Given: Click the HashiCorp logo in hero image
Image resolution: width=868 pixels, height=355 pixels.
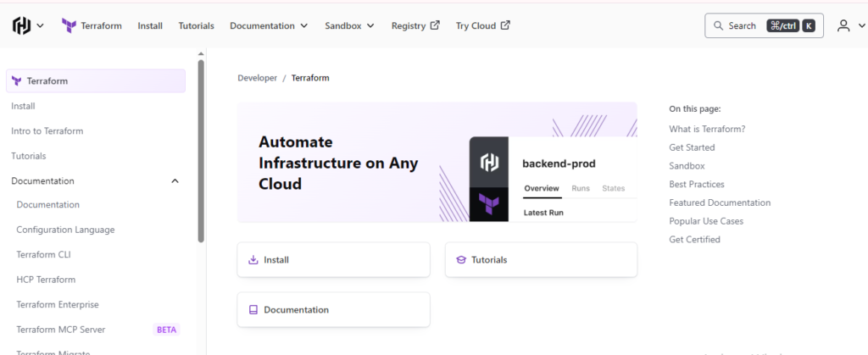Looking at the screenshot, I should coord(489,163).
